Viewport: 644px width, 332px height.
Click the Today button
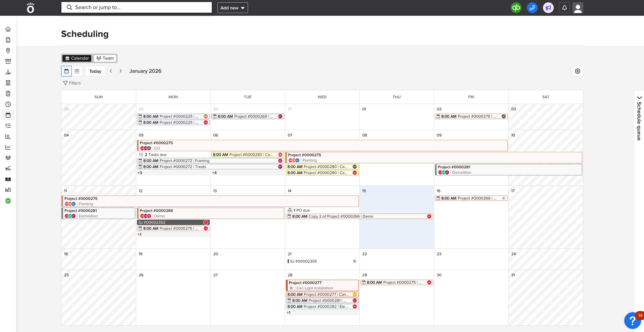[x=95, y=71]
